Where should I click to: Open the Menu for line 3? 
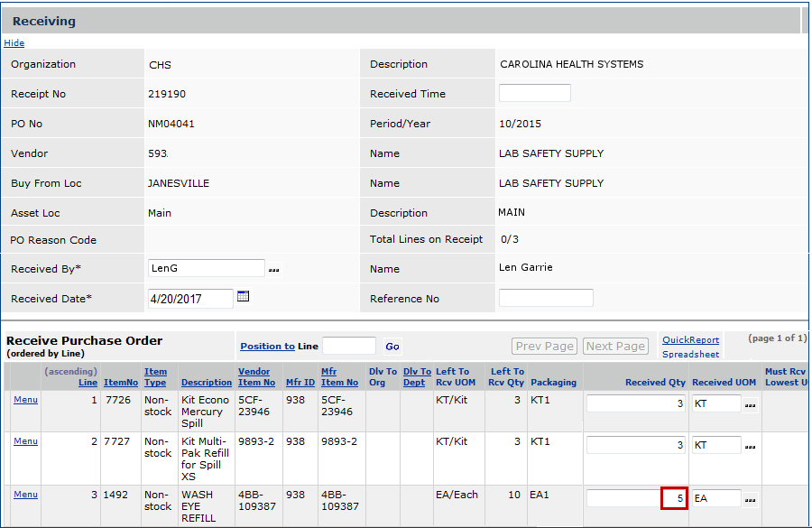pyautogui.click(x=25, y=495)
